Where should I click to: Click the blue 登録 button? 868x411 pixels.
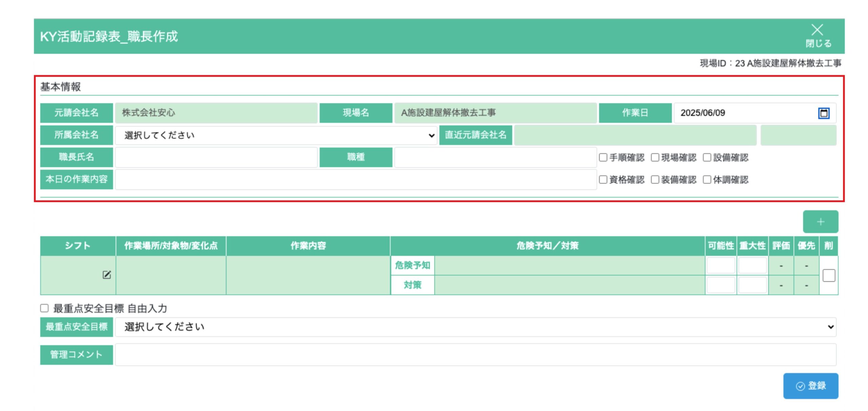tap(811, 386)
